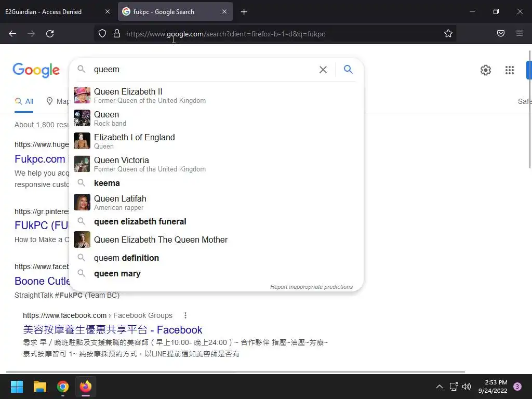Screen dimensions: 532x399
Task: Bookmark this page with star icon
Action: pos(448,34)
